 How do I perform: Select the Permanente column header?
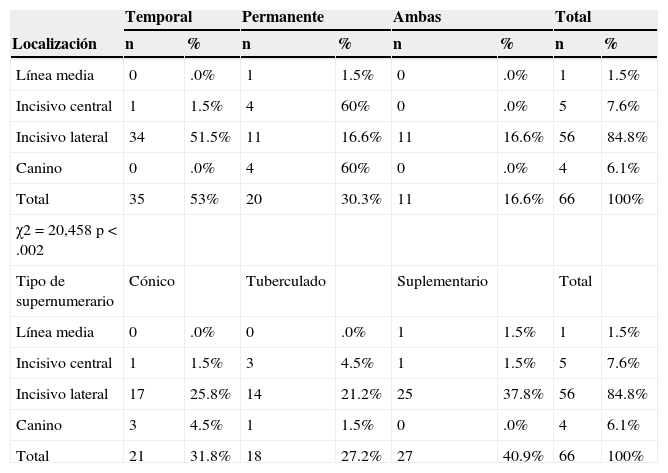282,17
